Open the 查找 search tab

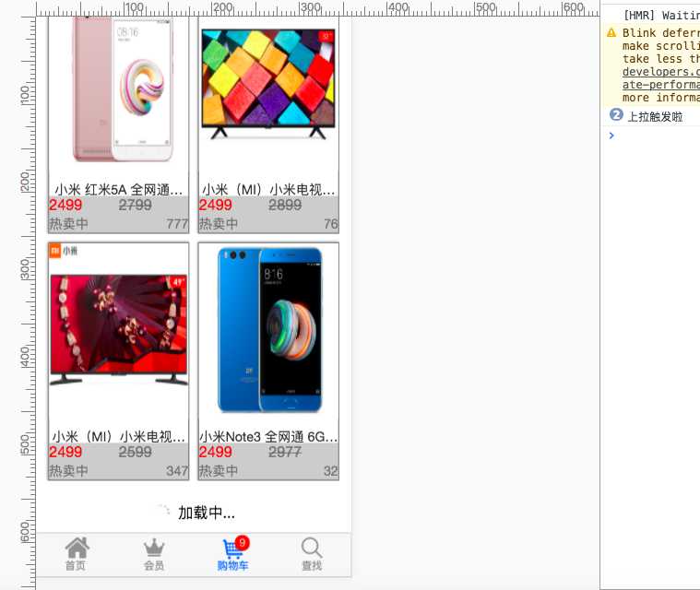tap(312, 554)
